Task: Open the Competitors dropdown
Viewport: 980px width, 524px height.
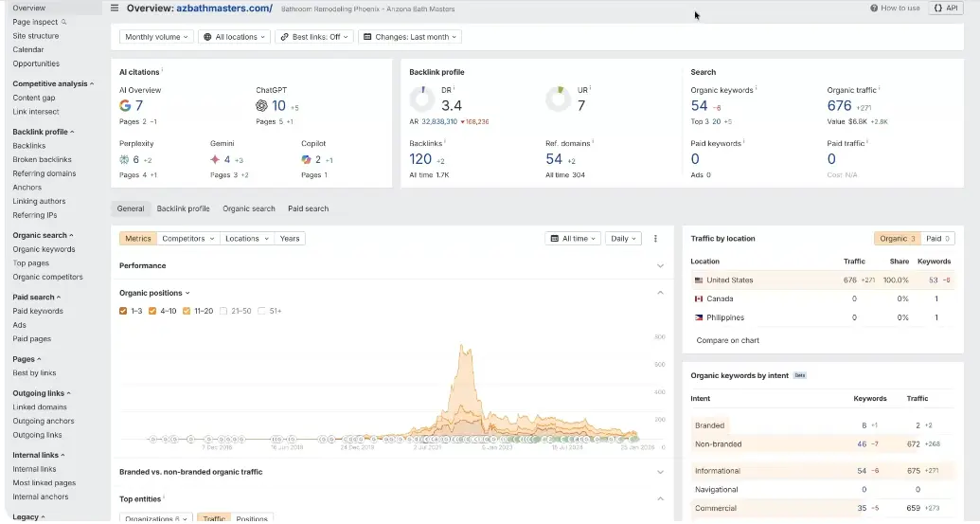Action: pyautogui.click(x=187, y=238)
